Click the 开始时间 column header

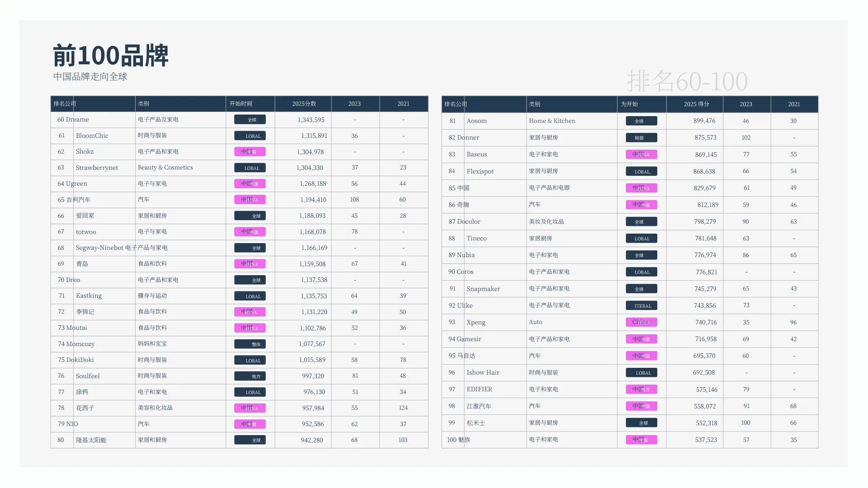(241, 104)
